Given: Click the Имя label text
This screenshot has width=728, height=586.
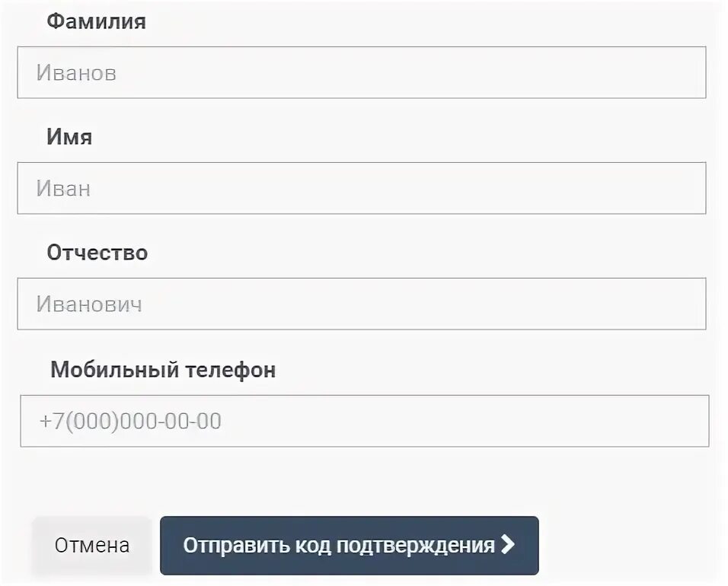Looking at the screenshot, I should (x=69, y=137).
